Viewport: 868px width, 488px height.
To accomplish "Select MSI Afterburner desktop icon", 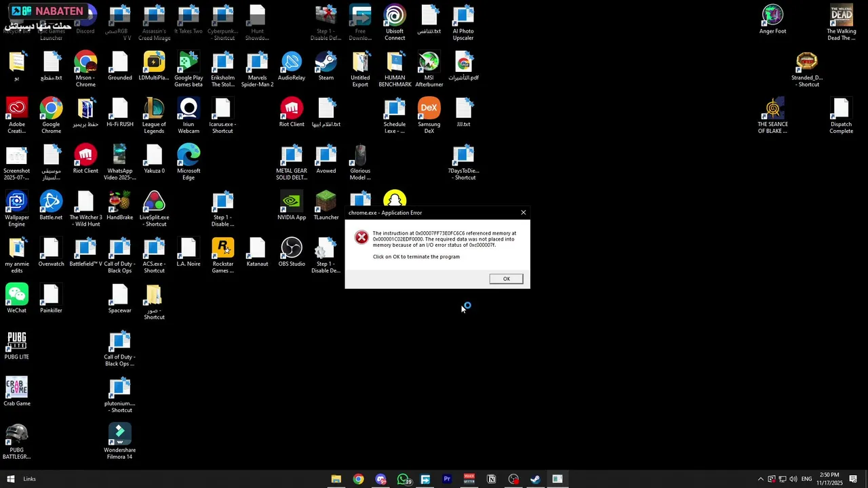I will pyautogui.click(x=429, y=69).
